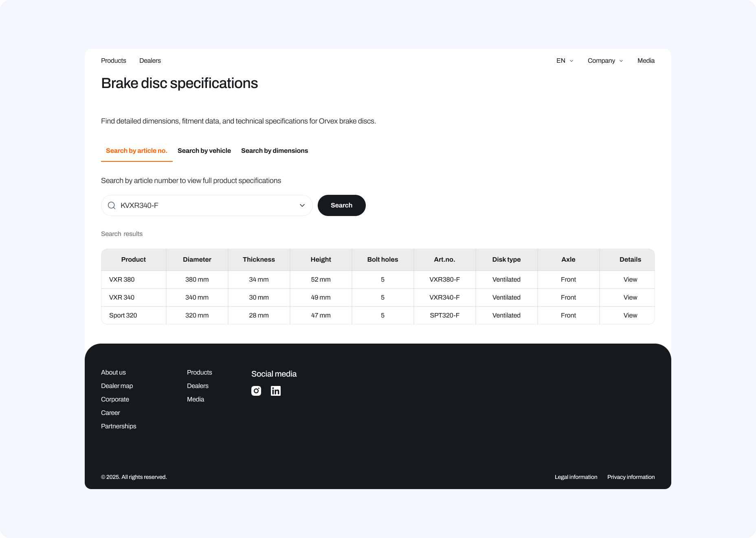The image size is (756, 538).
Task: View details for VXR 340 row
Action: (x=630, y=298)
